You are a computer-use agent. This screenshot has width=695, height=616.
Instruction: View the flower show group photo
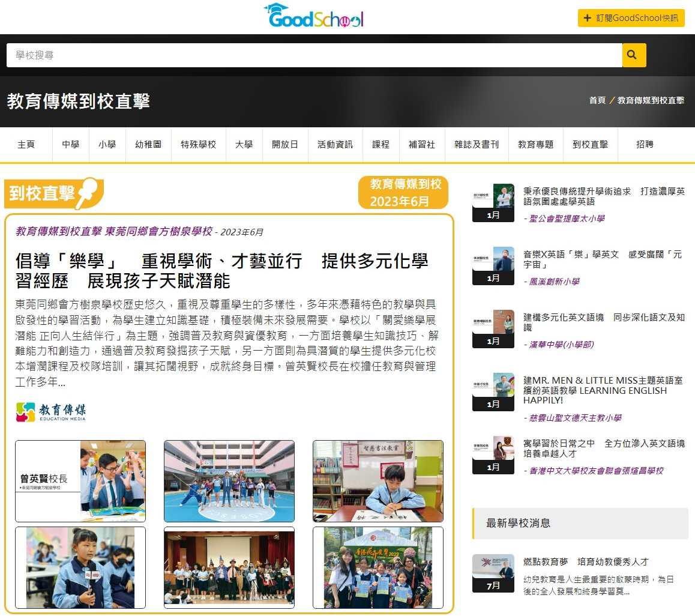pyautogui.click(x=378, y=567)
